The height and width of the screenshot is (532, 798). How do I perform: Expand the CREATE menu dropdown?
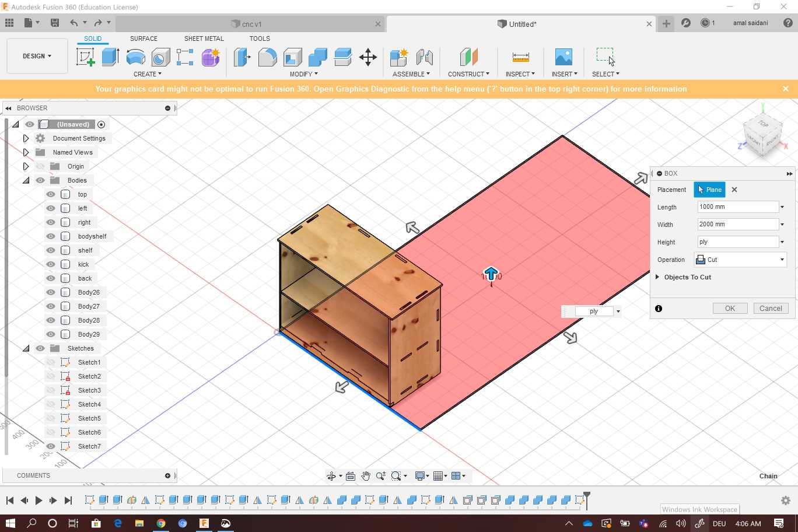click(148, 74)
